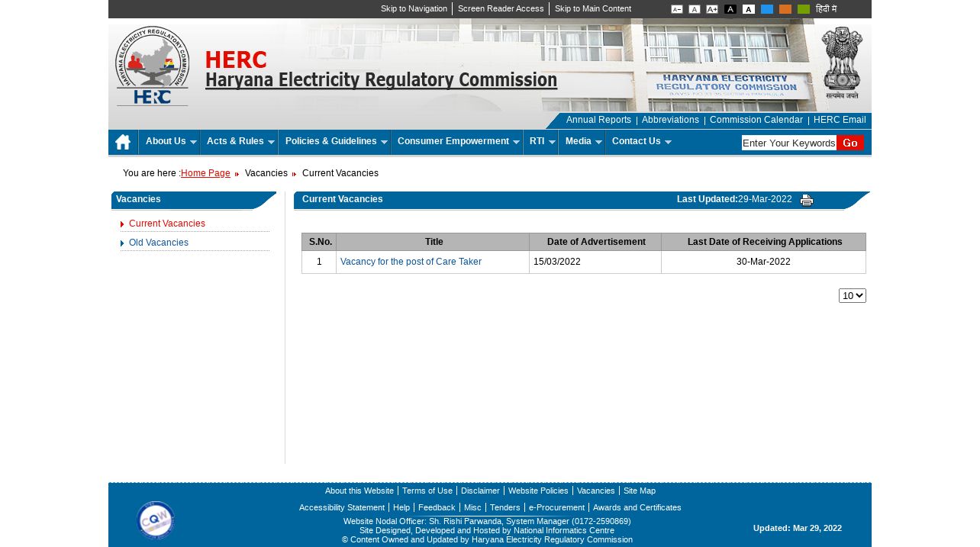Open Help footer link
This screenshot has height=547, width=980.
pyautogui.click(x=401, y=507)
